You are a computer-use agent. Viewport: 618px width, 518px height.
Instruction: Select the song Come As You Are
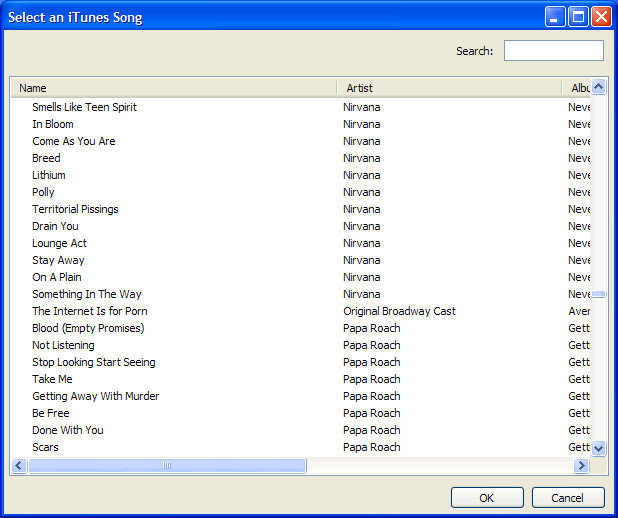tap(74, 141)
